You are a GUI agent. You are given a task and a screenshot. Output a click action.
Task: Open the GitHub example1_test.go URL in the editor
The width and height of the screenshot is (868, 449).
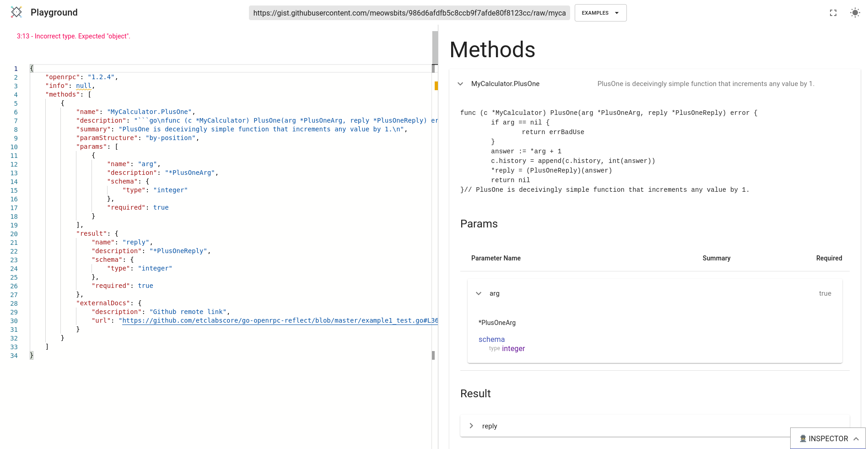click(280, 320)
